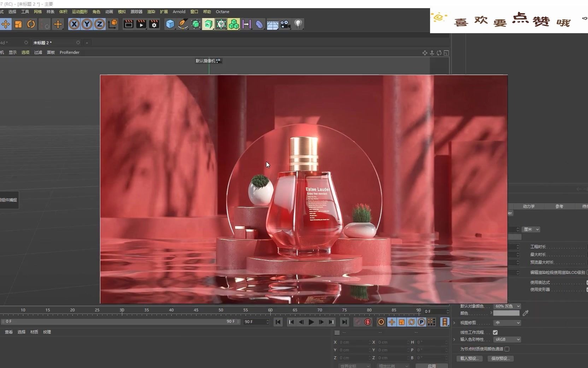
Task: Open the filmstrip timeline options icon
Action: point(445,322)
